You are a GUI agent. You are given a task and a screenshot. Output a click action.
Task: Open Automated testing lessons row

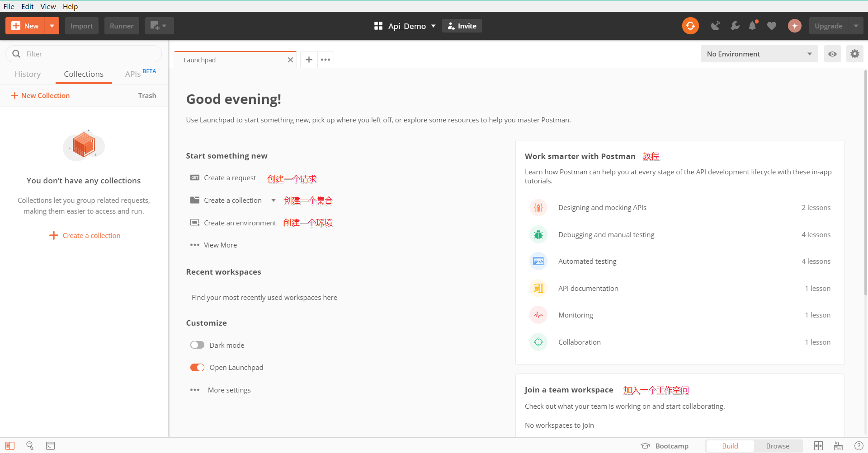(680, 261)
